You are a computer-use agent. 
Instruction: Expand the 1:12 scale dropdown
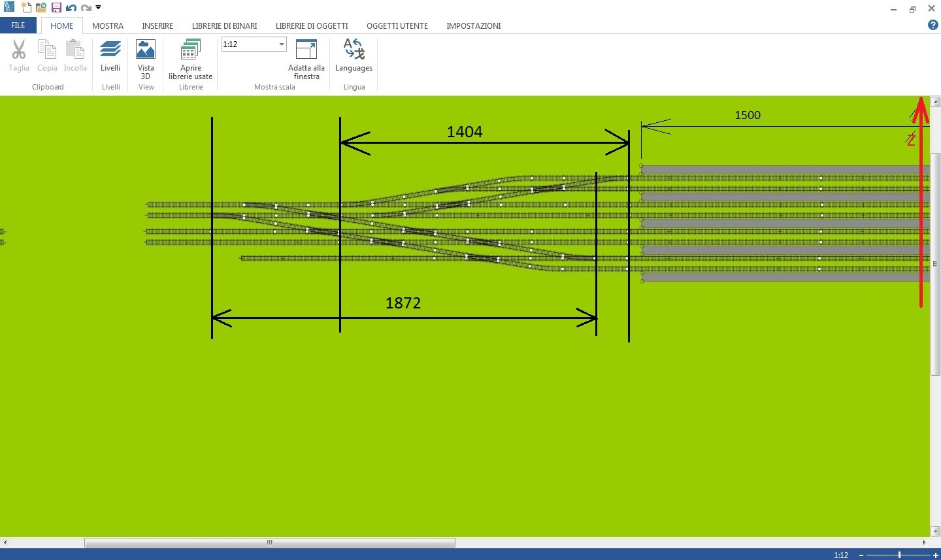[282, 44]
